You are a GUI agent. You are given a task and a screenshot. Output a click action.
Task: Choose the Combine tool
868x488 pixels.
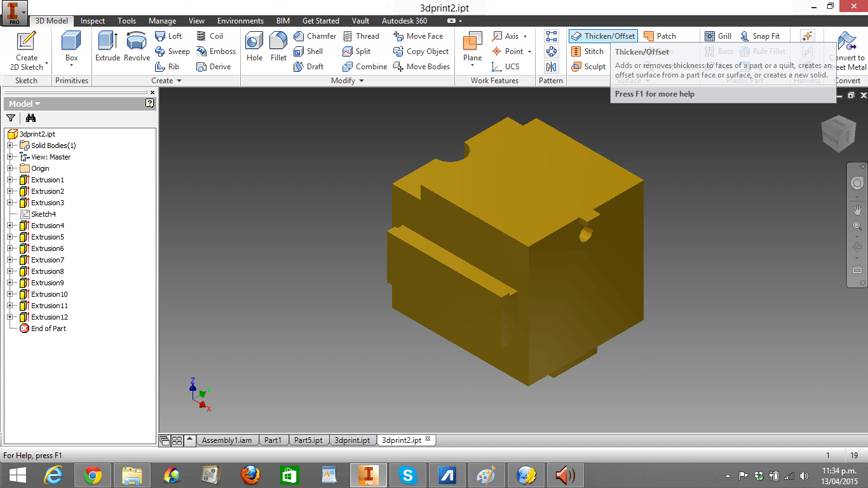tap(365, 67)
